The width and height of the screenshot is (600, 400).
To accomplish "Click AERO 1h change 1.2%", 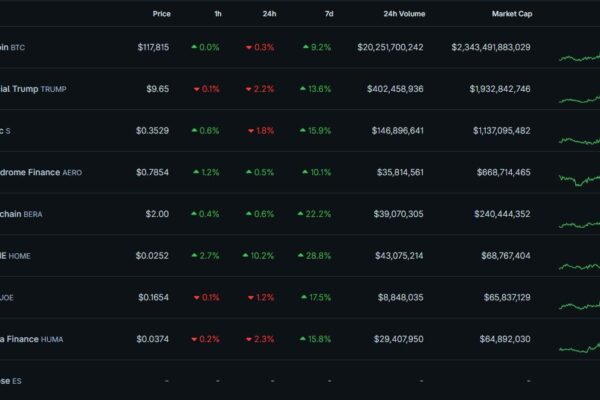I will (x=206, y=173).
